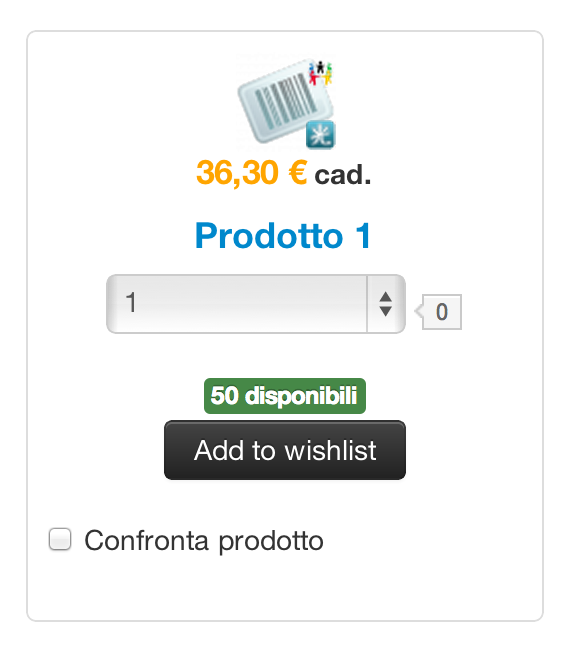
Task: Click the Add to wishlist button
Action: (285, 450)
